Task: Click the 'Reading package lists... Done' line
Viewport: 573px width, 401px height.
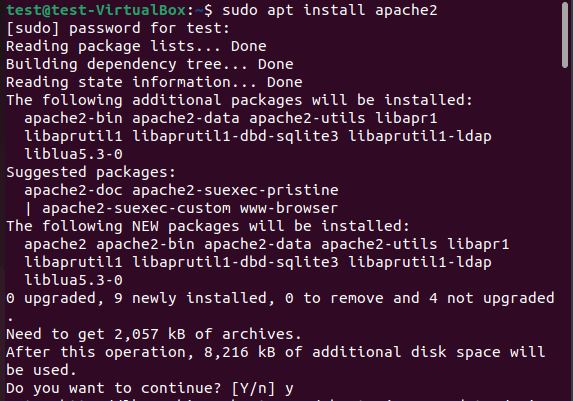Action: [x=136, y=46]
